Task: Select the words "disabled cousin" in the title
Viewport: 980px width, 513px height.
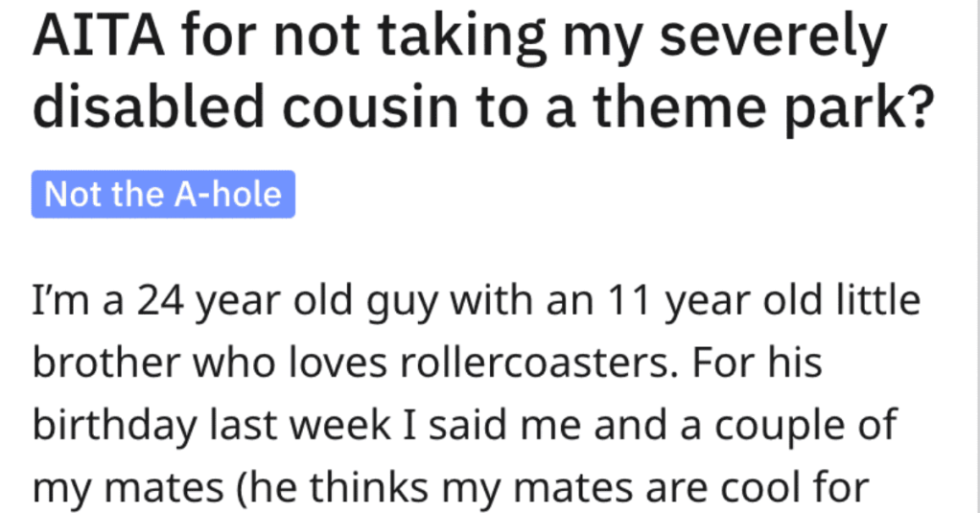Action: (245, 106)
